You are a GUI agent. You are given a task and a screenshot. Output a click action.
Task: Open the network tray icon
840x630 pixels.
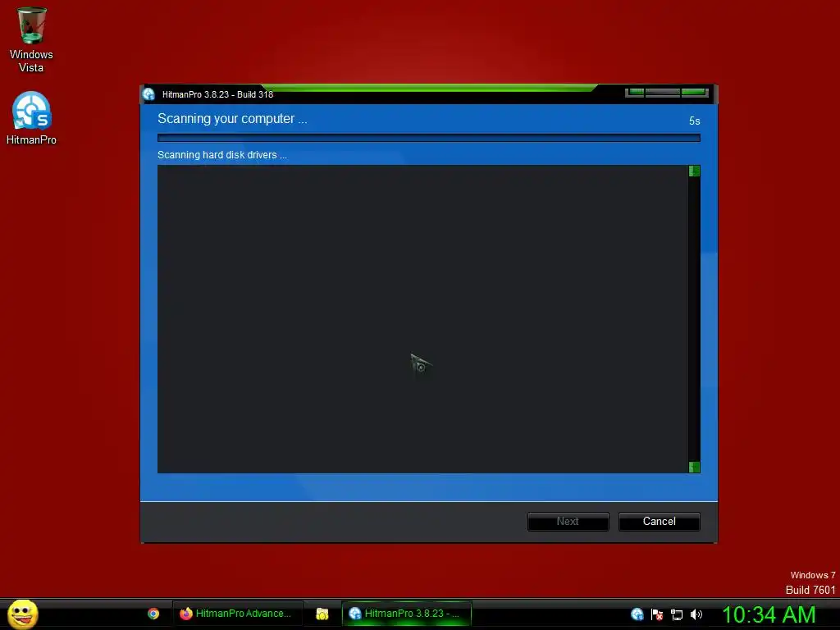pos(677,614)
